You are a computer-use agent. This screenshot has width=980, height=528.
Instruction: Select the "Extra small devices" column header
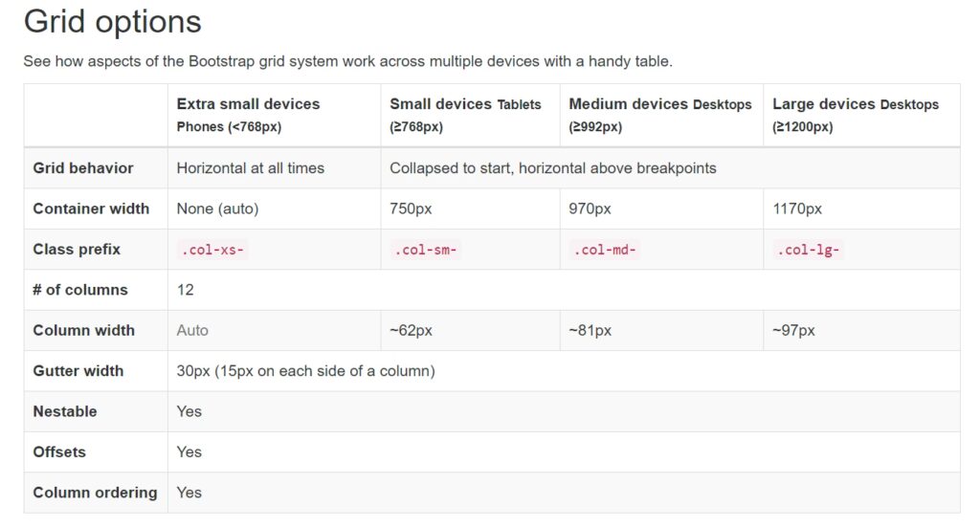[x=248, y=104]
